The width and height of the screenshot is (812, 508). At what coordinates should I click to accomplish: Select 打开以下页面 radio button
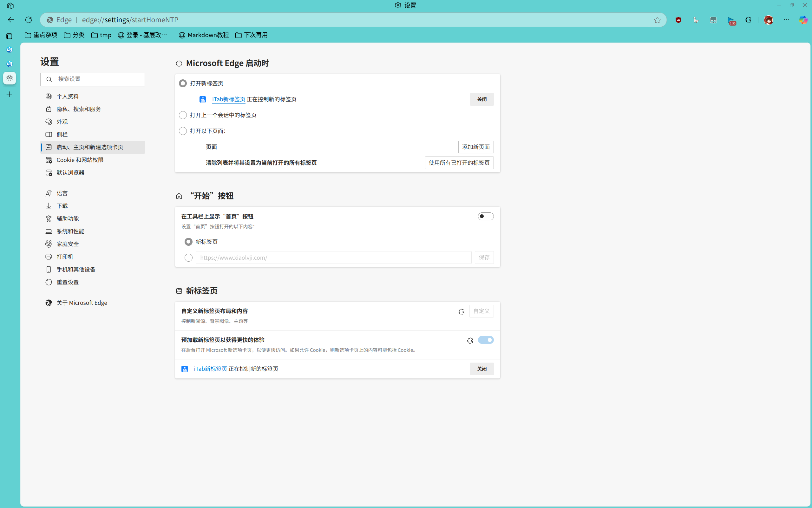coord(182,131)
